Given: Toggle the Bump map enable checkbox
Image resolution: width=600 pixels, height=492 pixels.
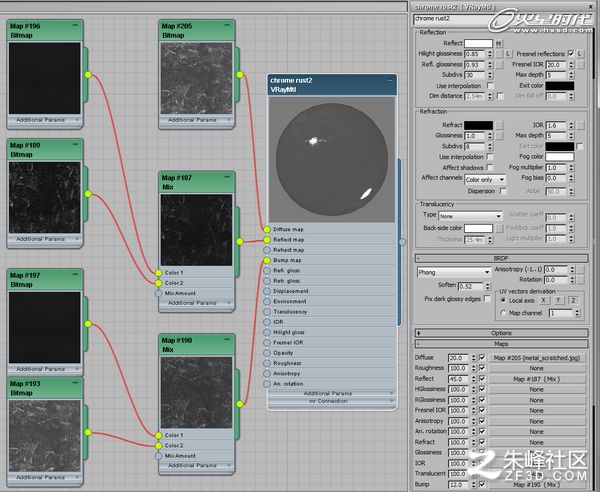Looking at the screenshot, I should pyautogui.click(x=482, y=484).
